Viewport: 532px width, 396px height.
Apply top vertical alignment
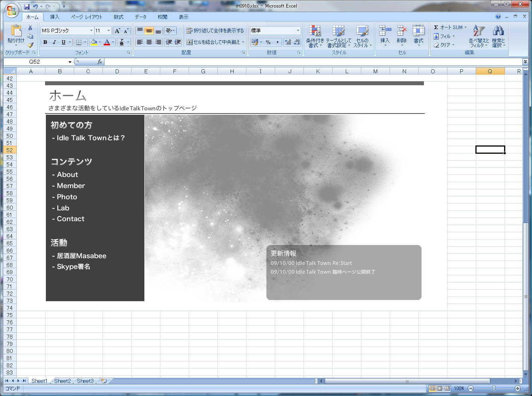point(140,31)
